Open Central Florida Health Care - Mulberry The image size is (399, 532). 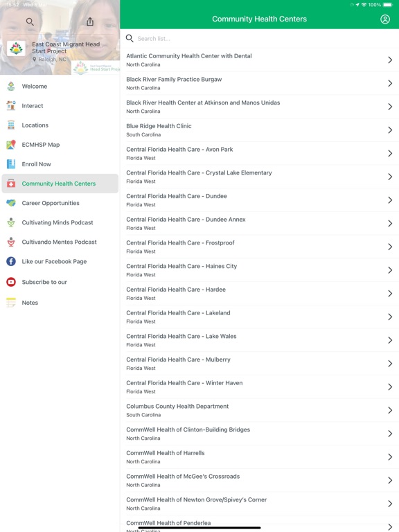[x=260, y=364]
